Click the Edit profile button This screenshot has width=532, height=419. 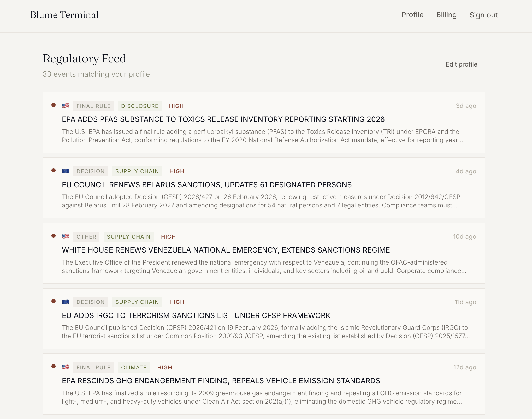[461, 64]
